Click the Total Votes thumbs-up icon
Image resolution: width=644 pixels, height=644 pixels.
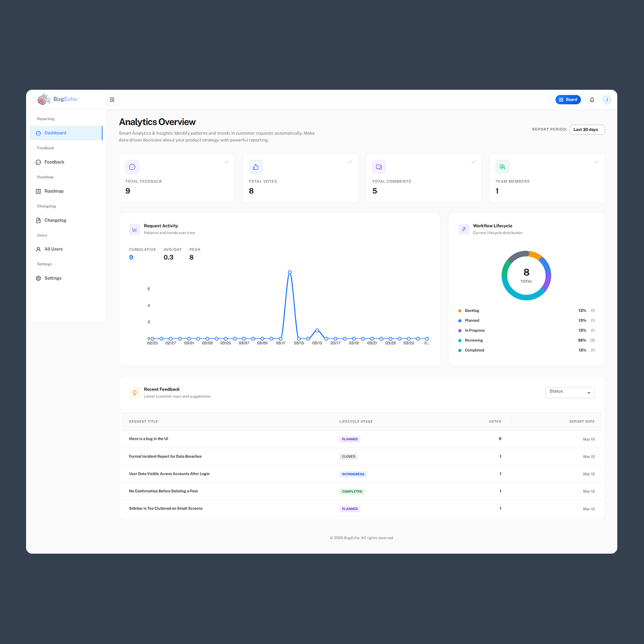(255, 166)
